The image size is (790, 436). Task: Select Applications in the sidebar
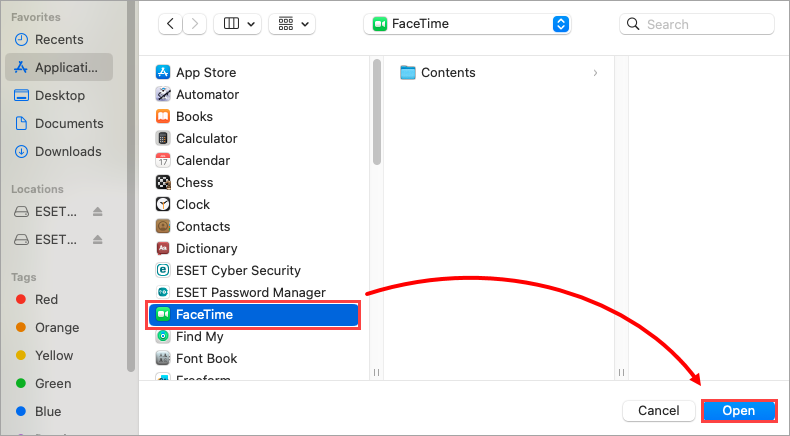pyautogui.click(x=59, y=67)
